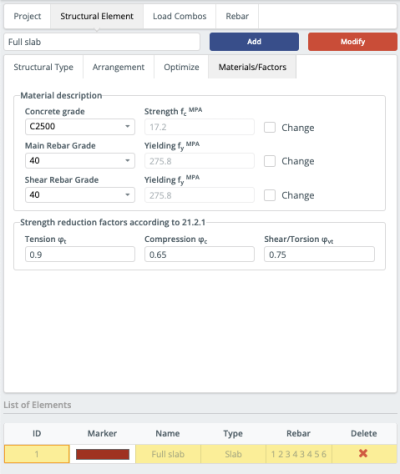The width and height of the screenshot is (400, 474).
Task: Click the blue Add button
Action: coord(254,42)
